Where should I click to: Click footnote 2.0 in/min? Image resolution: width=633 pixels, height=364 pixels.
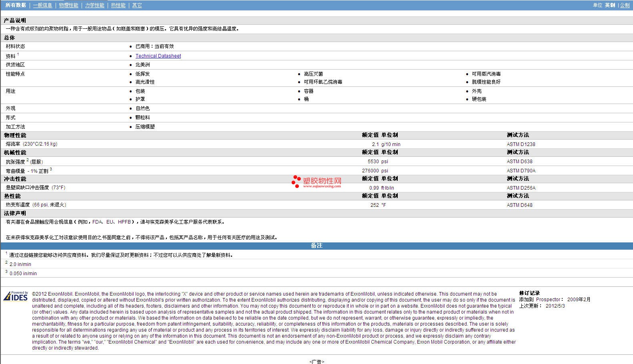20,264
